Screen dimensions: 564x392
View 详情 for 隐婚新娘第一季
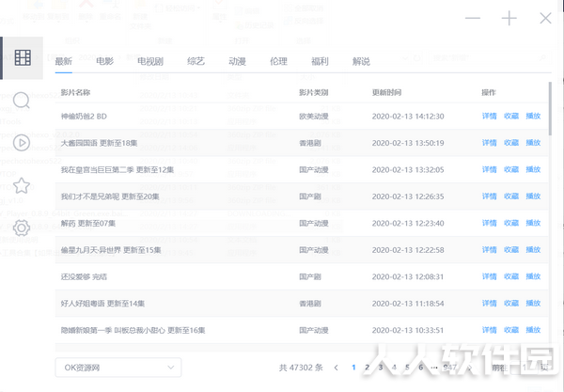pyautogui.click(x=490, y=330)
